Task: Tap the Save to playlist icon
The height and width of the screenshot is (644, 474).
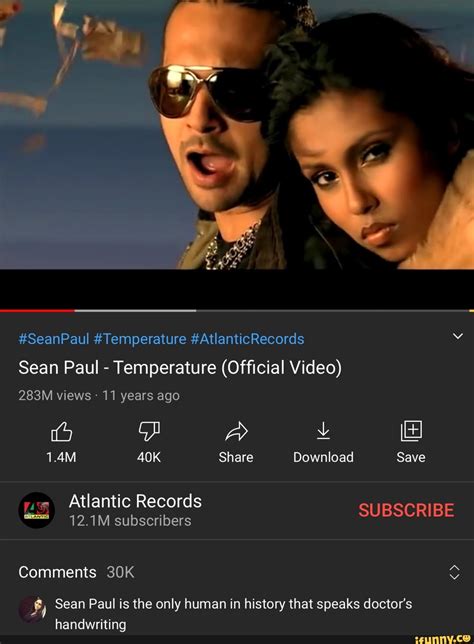Action: click(411, 431)
